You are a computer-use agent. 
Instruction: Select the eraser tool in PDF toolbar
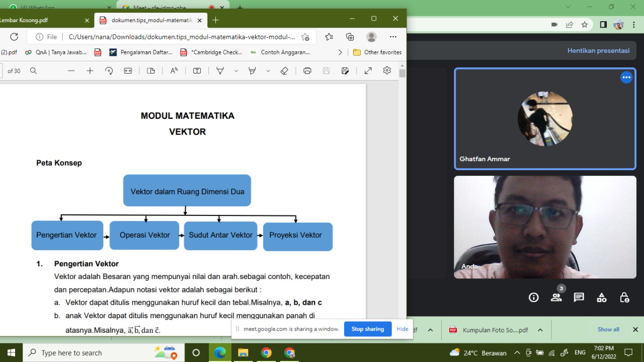pyautogui.click(x=284, y=71)
